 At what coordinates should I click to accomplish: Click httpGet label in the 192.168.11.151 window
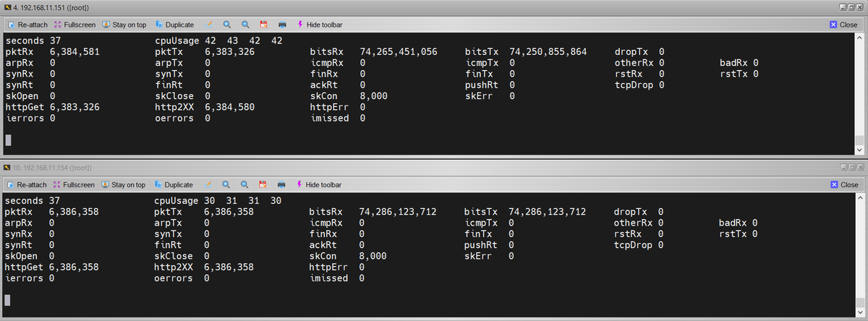[25, 106]
